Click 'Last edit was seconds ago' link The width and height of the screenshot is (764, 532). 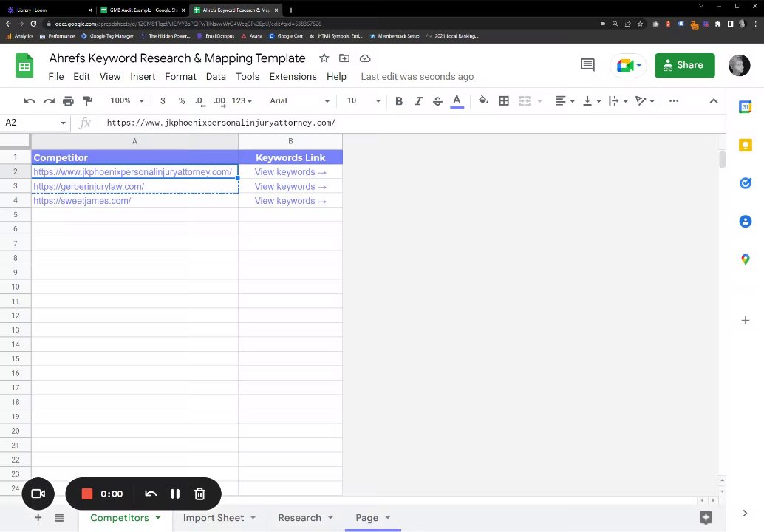pos(417,77)
